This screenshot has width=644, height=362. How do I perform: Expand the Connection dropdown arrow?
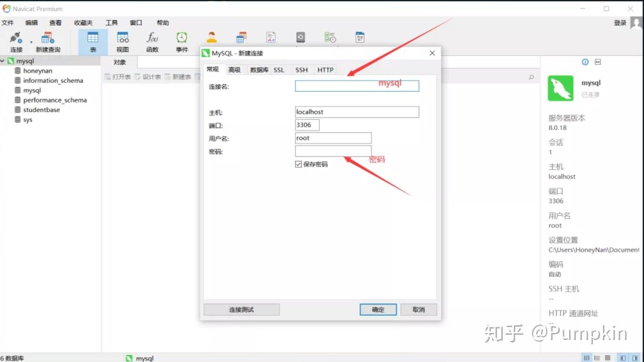[x=32, y=42]
